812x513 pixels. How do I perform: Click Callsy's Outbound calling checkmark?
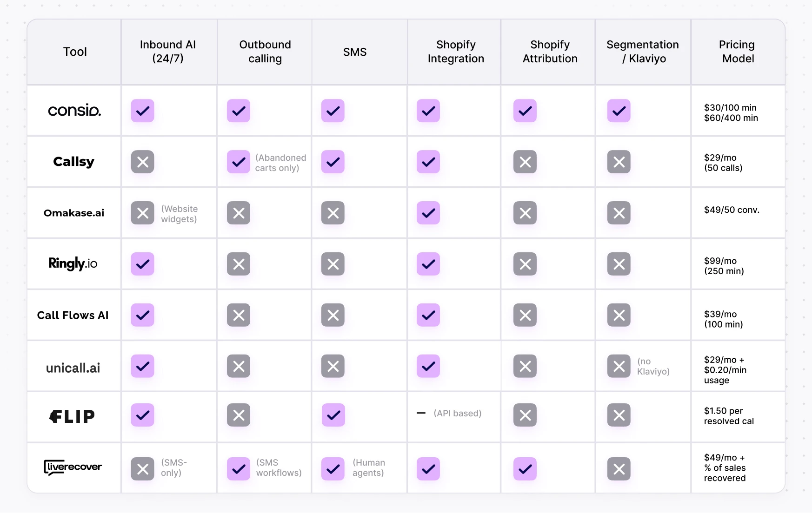pos(239,162)
